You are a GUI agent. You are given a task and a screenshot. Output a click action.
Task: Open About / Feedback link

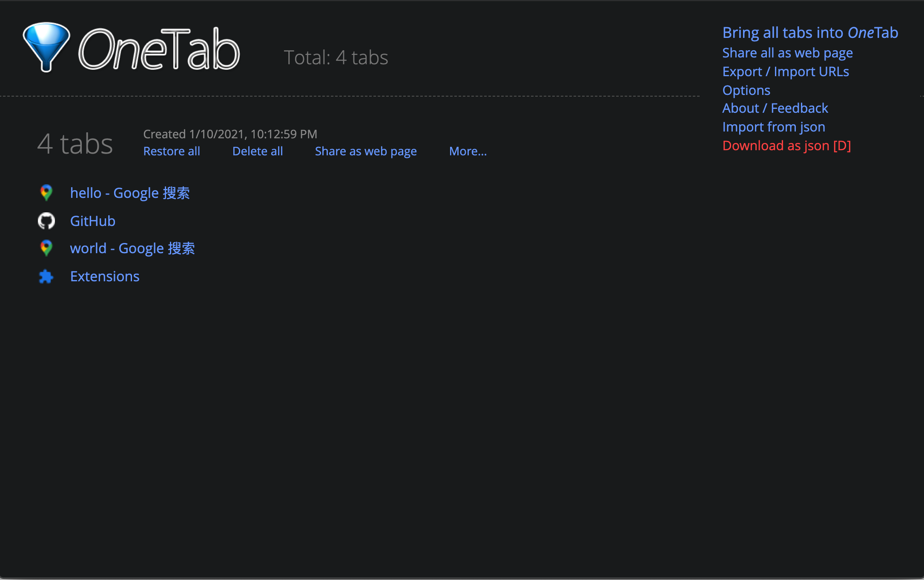pos(775,109)
